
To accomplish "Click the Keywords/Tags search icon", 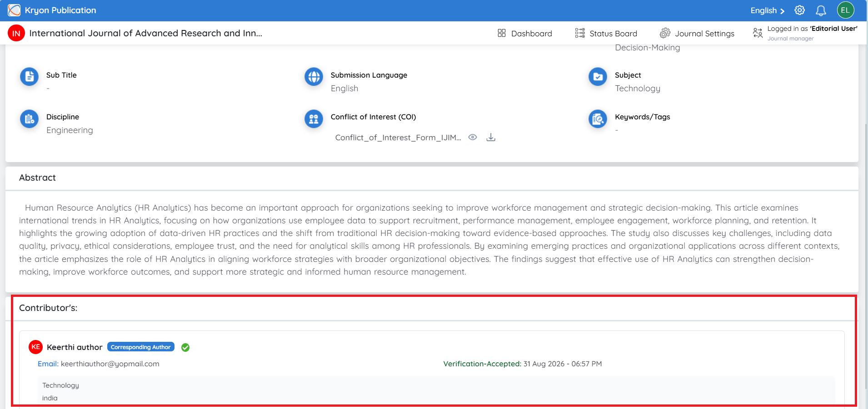I will tap(598, 119).
